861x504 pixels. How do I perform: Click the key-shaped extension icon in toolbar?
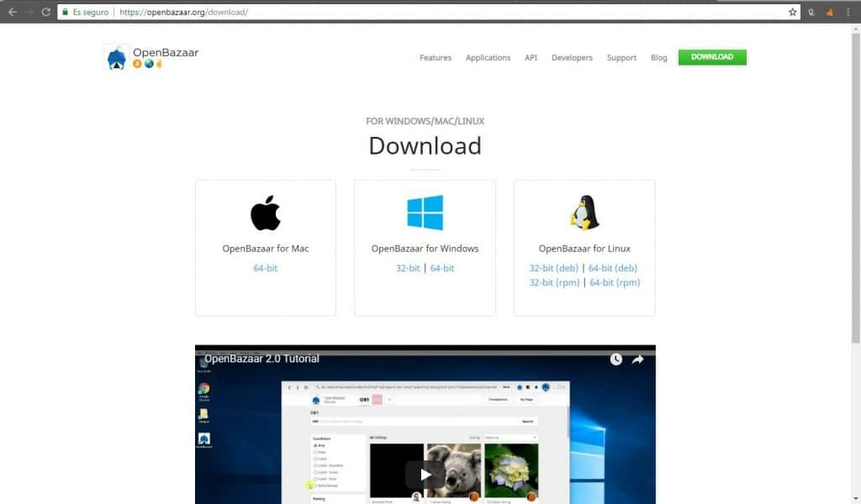tap(811, 12)
